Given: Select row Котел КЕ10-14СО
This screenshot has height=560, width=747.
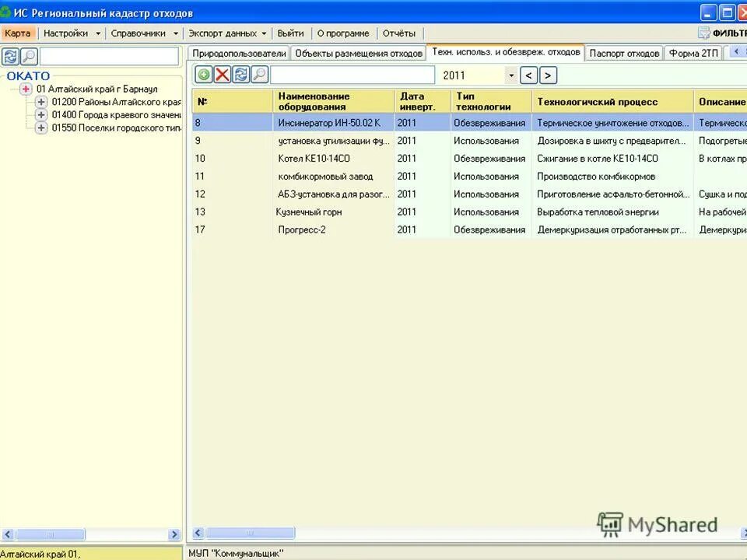Looking at the screenshot, I should (469, 159).
